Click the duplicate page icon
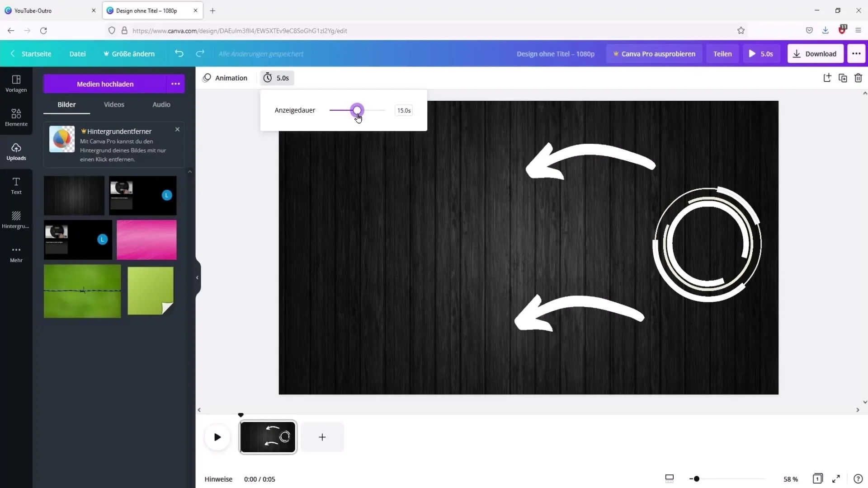 [843, 78]
